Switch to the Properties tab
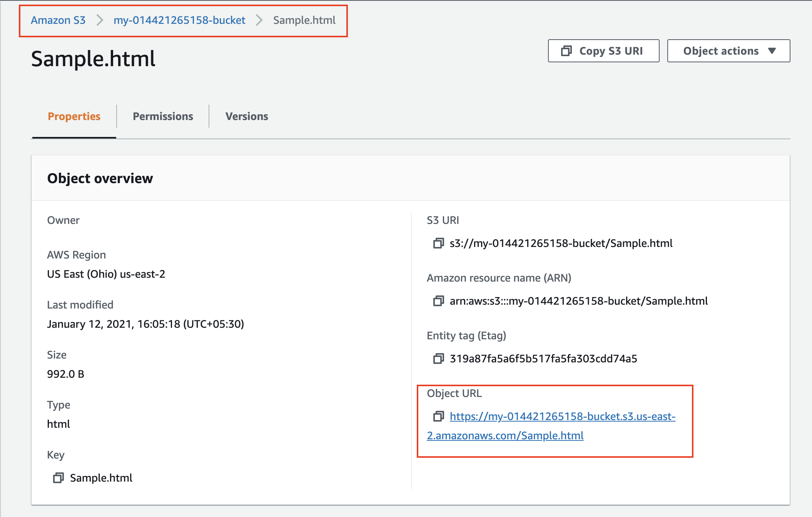Viewport: 812px width, 517px height. (74, 116)
